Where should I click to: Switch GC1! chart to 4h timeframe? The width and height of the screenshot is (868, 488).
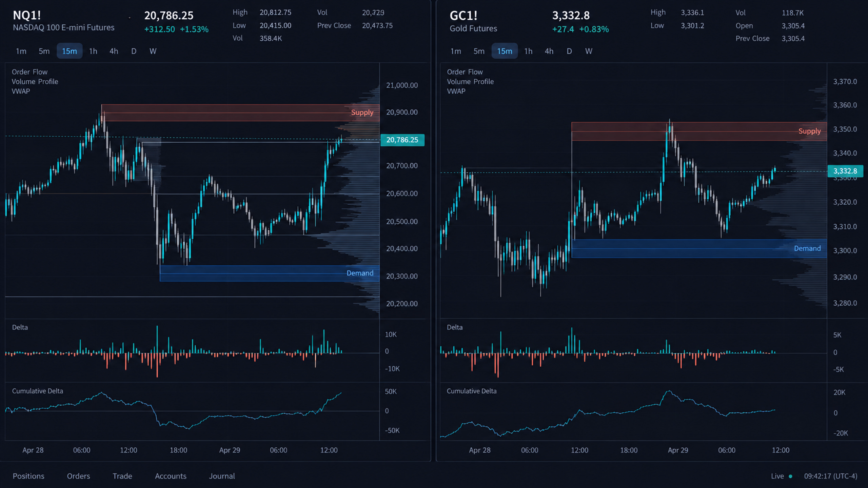tap(549, 51)
